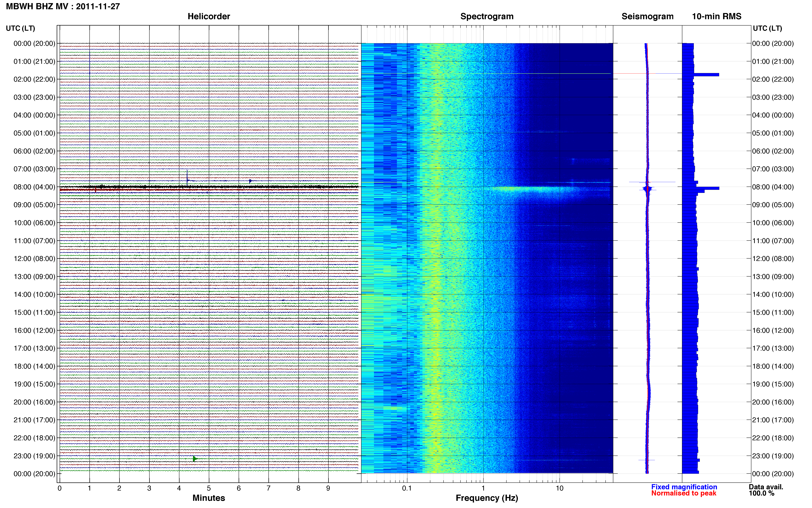
Task: Click the Frequency (Hz) x-axis label
Action: [x=487, y=498]
